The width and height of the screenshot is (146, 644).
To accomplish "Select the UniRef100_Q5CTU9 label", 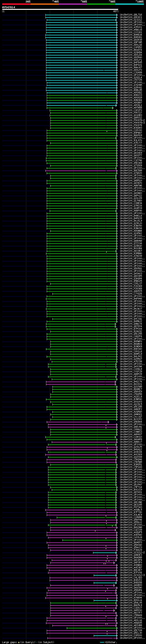I will [x=131, y=630].
